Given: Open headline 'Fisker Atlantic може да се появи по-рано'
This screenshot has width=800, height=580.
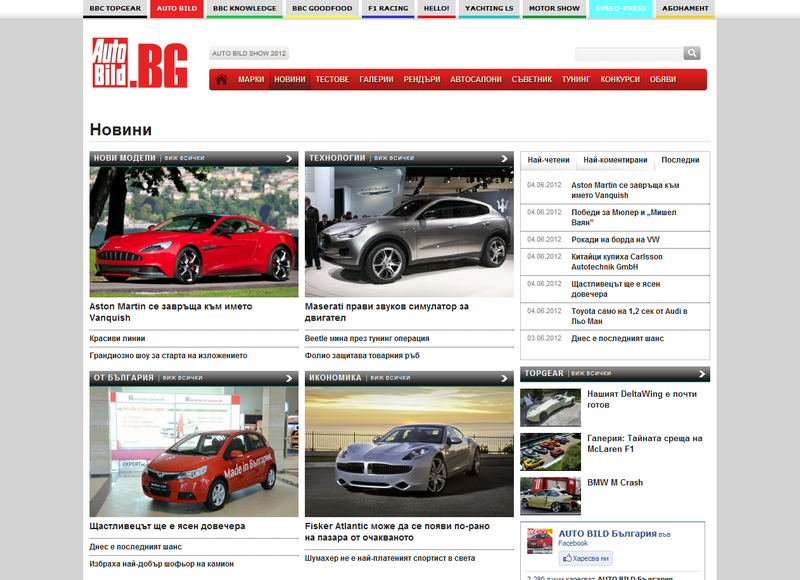Looking at the screenshot, I should click(x=397, y=532).
